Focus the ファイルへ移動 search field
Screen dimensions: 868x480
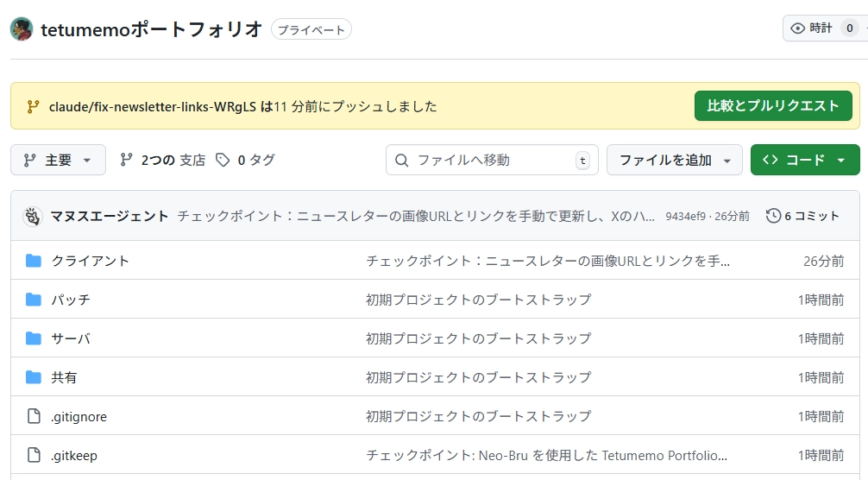click(492, 160)
